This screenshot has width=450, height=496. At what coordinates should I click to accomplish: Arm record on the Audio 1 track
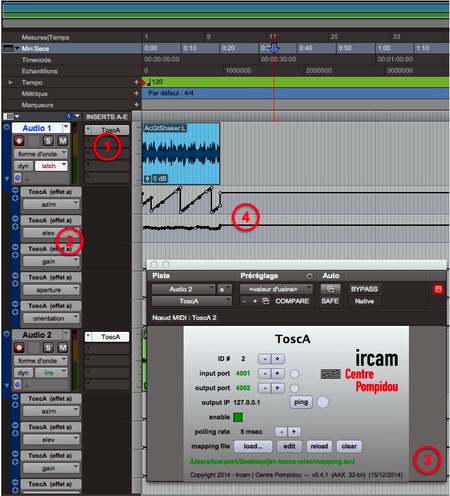(19, 141)
